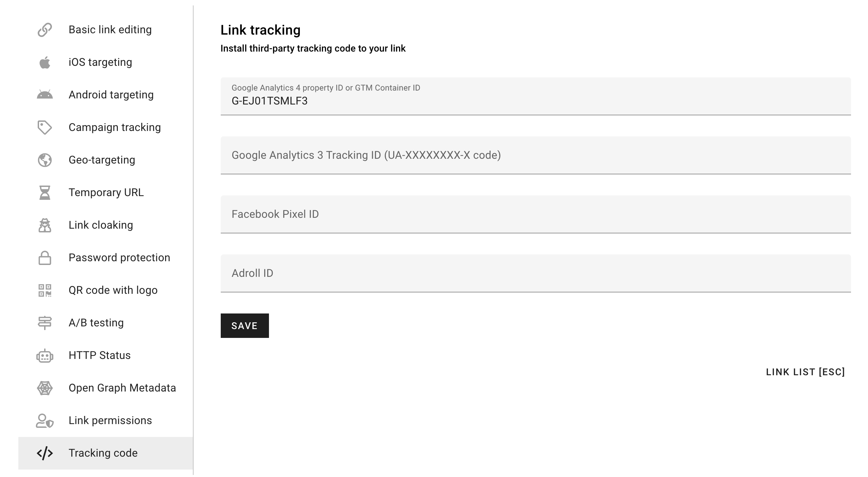Go back via LINK LIST [ESC]

point(805,372)
